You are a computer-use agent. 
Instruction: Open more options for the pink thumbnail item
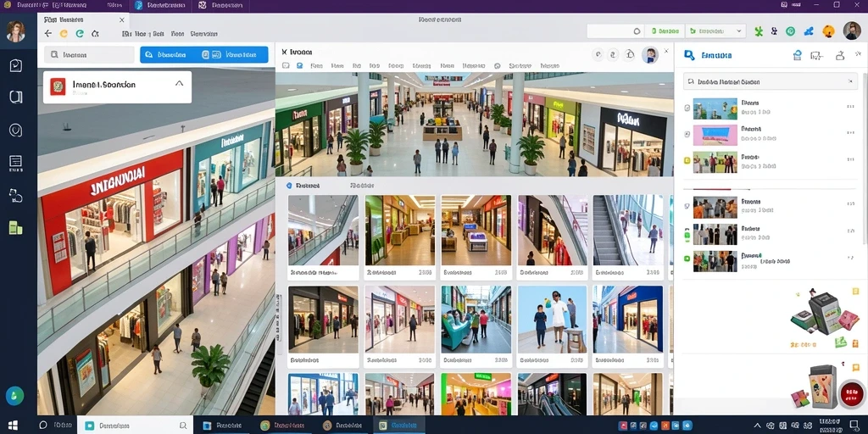[x=850, y=132]
